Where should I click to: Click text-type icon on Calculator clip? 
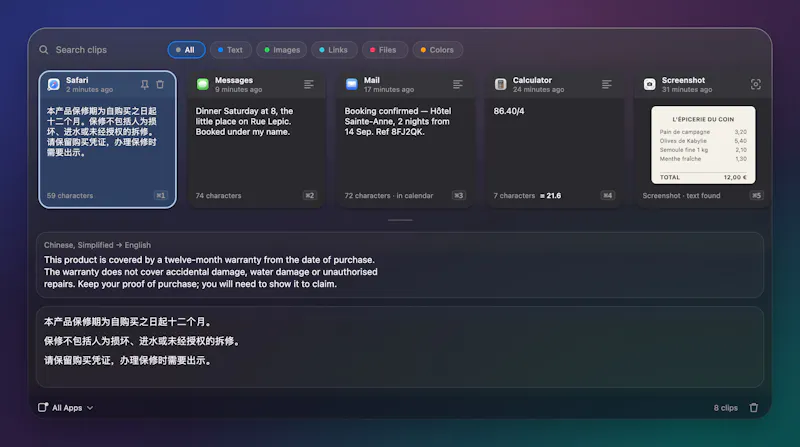point(607,84)
